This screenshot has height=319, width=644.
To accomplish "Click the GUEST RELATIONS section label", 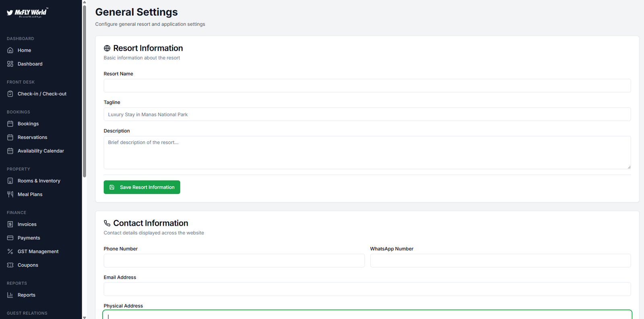I will 27,313.
